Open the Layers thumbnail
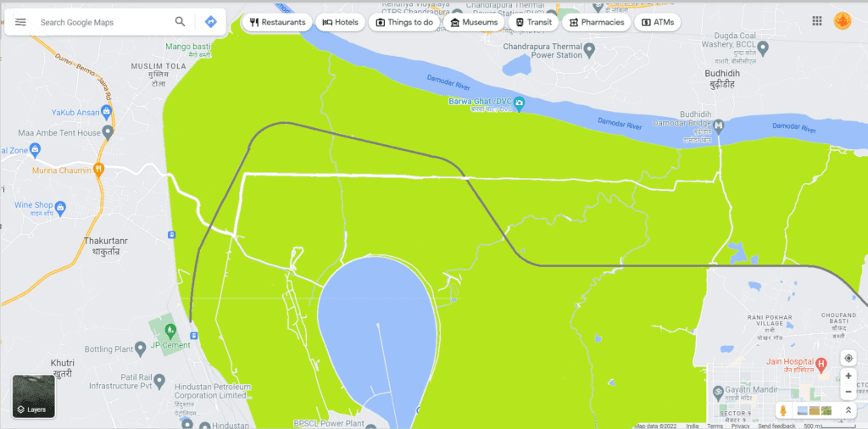The height and width of the screenshot is (429, 868). coord(34,396)
